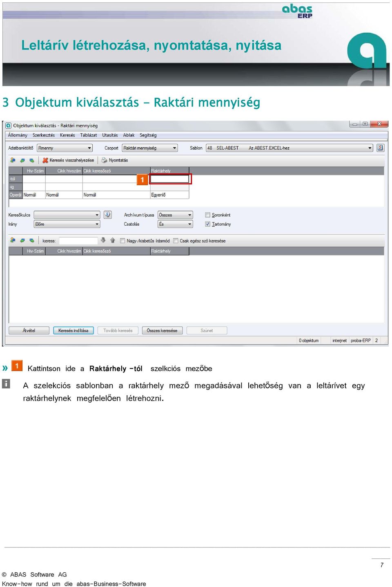Screen dimensions: 392x587
Task: Open the Archívum típusa dropdown Összes
Action: coord(175,215)
